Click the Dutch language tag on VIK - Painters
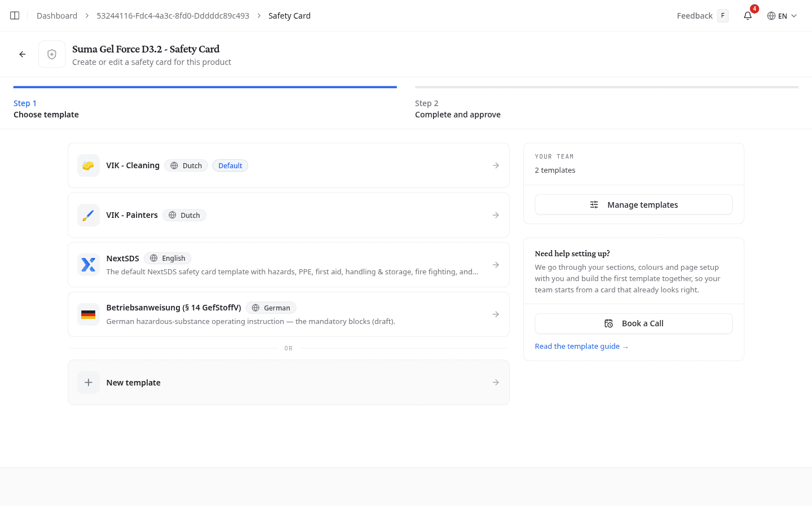Image resolution: width=812 pixels, height=508 pixels. (184, 215)
